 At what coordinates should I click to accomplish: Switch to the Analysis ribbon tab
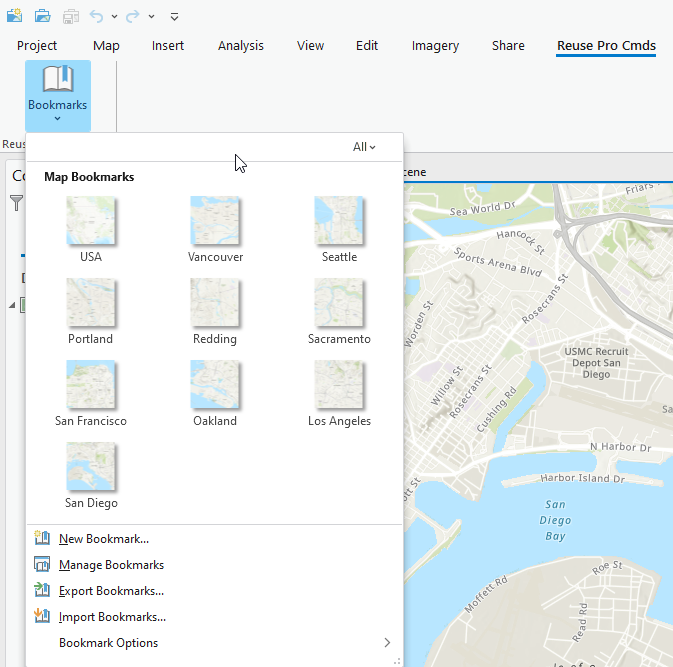(241, 46)
